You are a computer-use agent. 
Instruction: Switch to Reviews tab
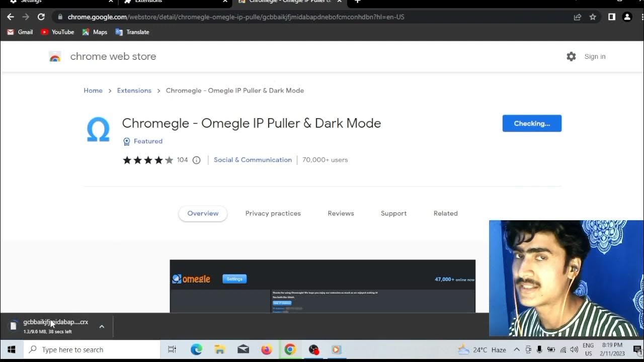(341, 213)
